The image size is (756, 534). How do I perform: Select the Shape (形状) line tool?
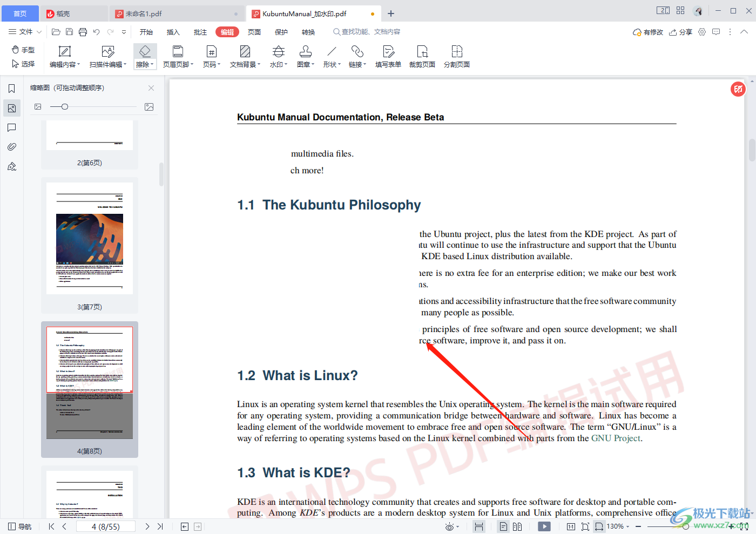332,57
